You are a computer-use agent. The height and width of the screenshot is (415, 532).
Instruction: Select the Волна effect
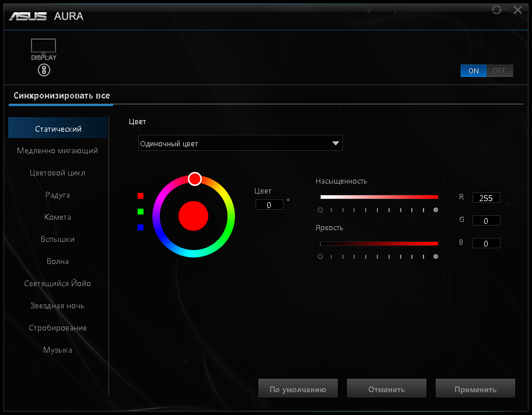pos(58,261)
